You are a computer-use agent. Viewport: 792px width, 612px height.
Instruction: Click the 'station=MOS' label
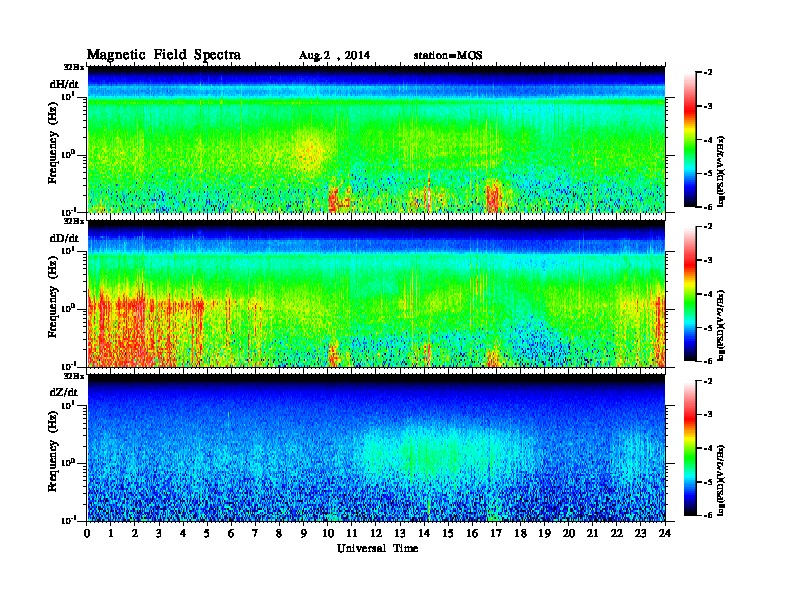[x=448, y=56]
